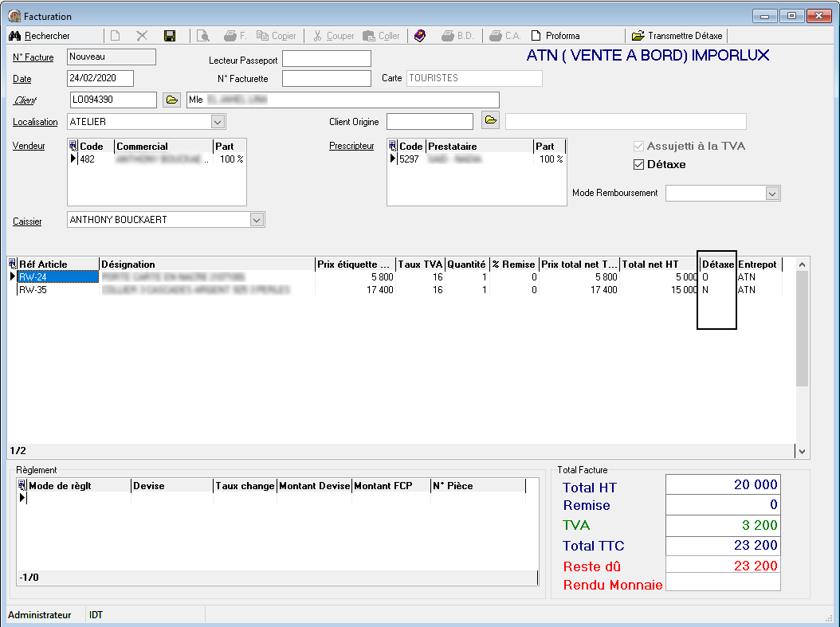Expand the Localisation dropdown
The height and width of the screenshot is (627, 840).
pyautogui.click(x=218, y=122)
